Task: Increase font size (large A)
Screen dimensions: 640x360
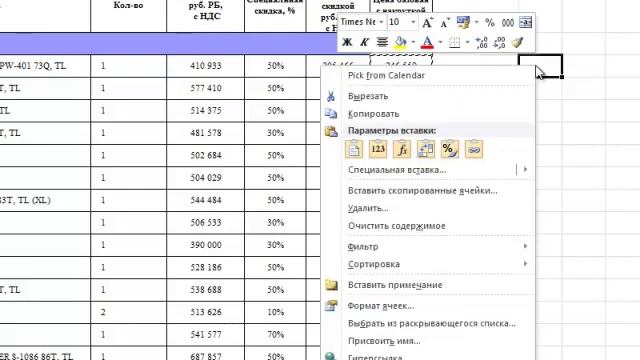Action: 427,22
